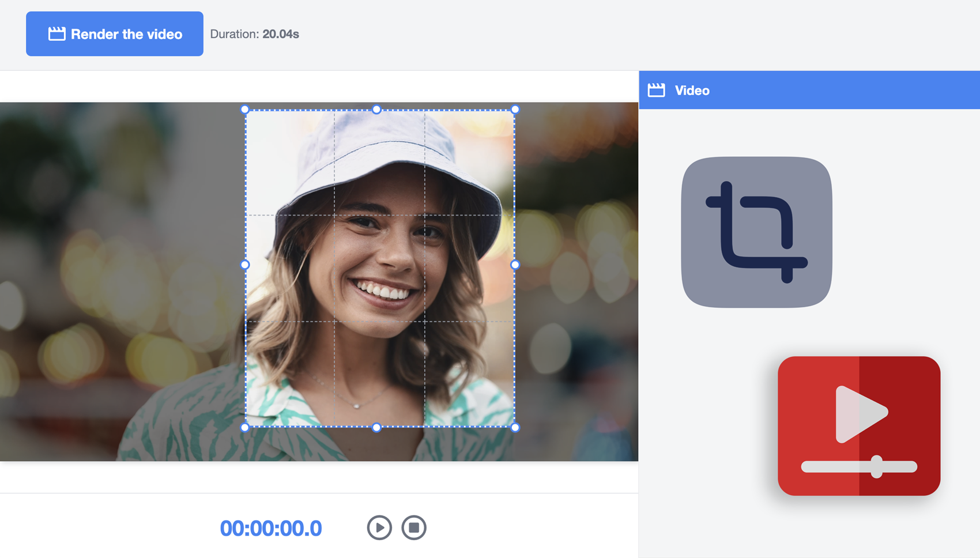Viewport: 980px width, 558px height.
Task: Click the Video panel clapperboard icon
Action: pyautogui.click(x=656, y=90)
